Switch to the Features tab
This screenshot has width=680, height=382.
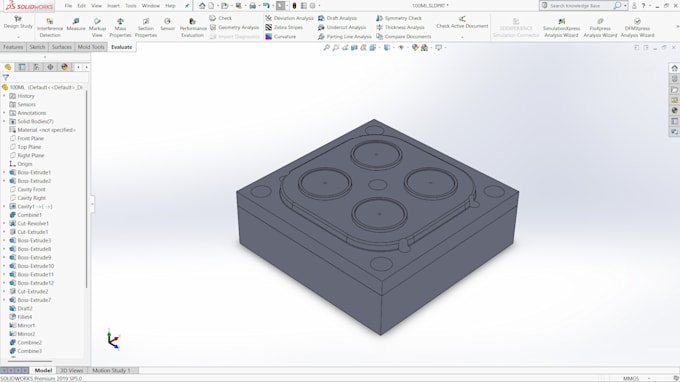click(13, 47)
